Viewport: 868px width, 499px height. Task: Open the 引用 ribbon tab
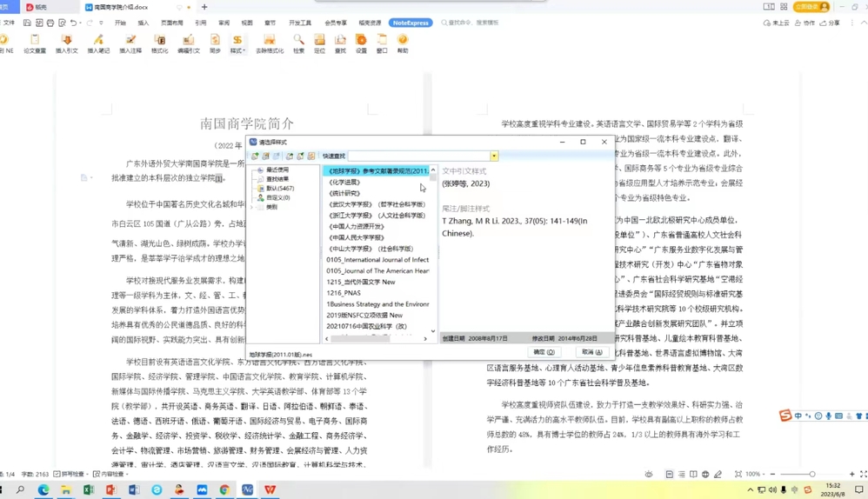click(x=201, y=23)
